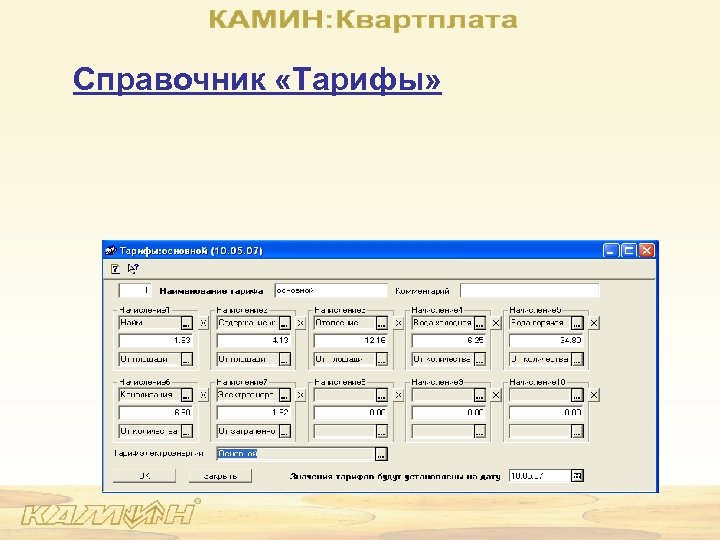The image size is (720, 540).
Task: Open calculation method picker under Начисление1
Action: pos(186,360)
